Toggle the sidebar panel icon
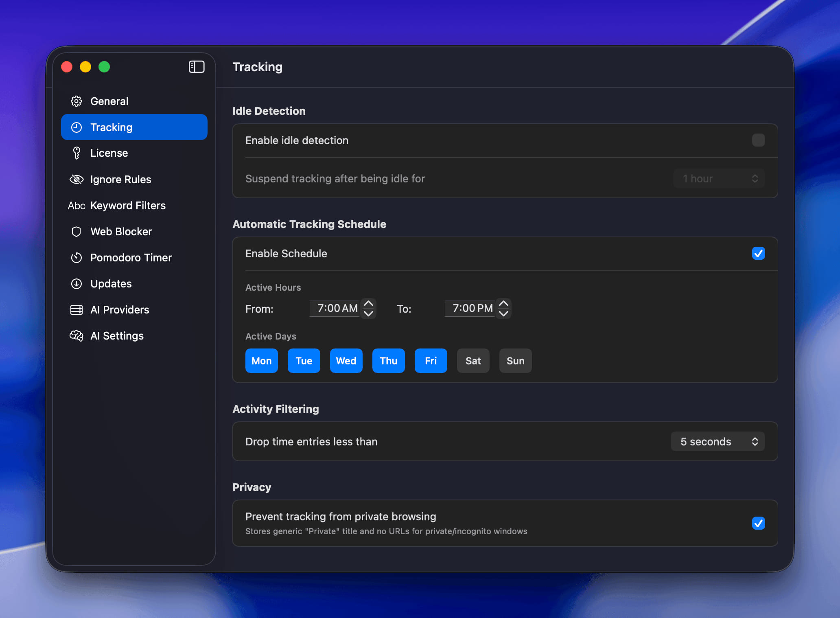840x618 pixels. pos(196,67)
